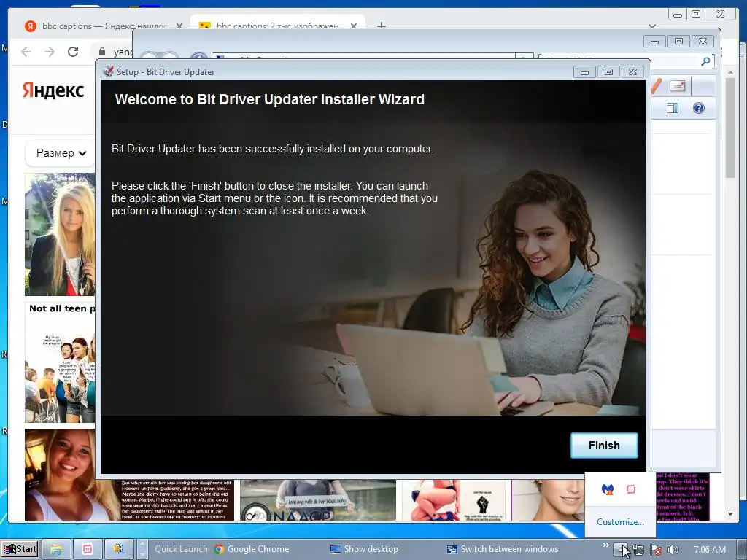Image resolution: width=747 pixels, height=560 pixels.
Task: Maximize the Explorer window behind the installer
Action: 678,42
